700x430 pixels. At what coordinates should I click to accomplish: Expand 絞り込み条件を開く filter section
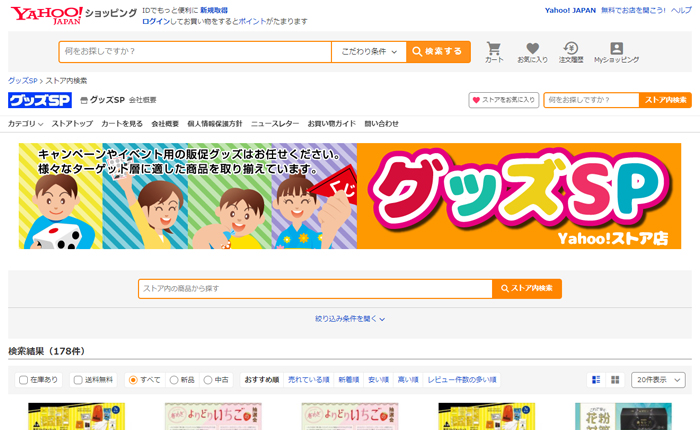point(350,319)
